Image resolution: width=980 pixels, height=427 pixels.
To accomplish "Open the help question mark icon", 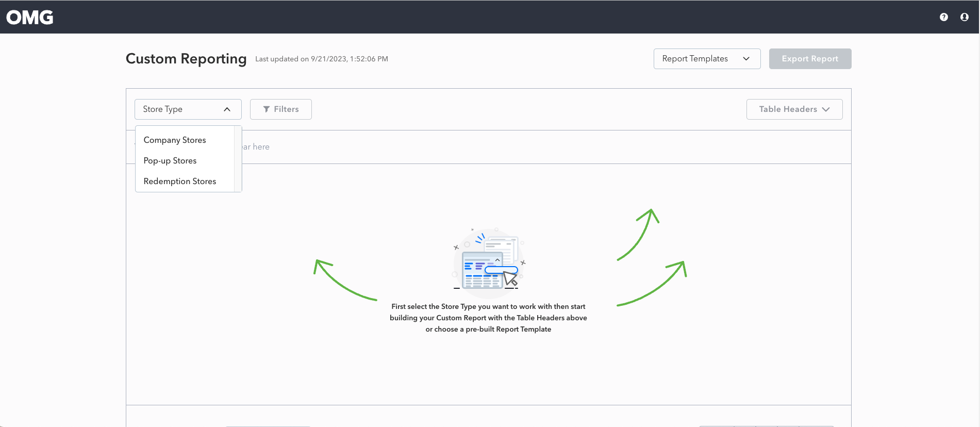I will (944, 17).
